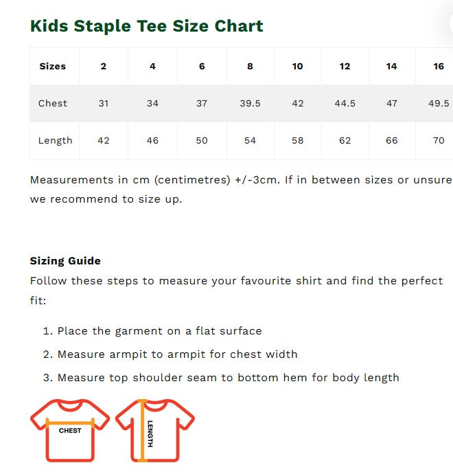This screenshot has width=453, height=476.
Task: Click the Sizing Guide subheading
Action: click(65, 261)
